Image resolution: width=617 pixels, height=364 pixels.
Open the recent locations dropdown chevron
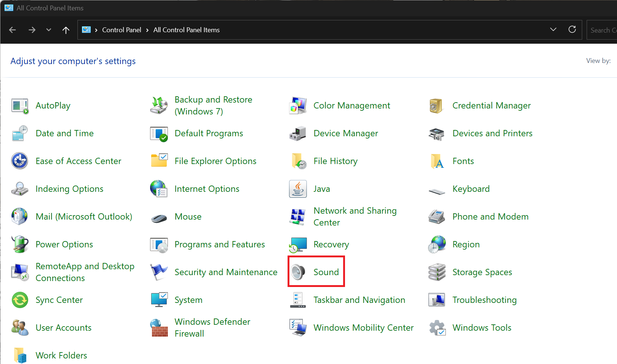(x=49, y=30)
